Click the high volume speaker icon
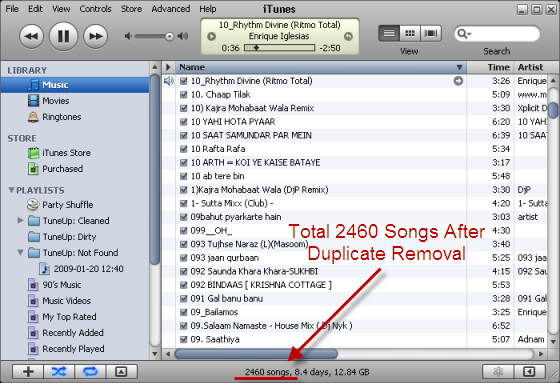Screen dimensions: 560x383 (183, 36)
